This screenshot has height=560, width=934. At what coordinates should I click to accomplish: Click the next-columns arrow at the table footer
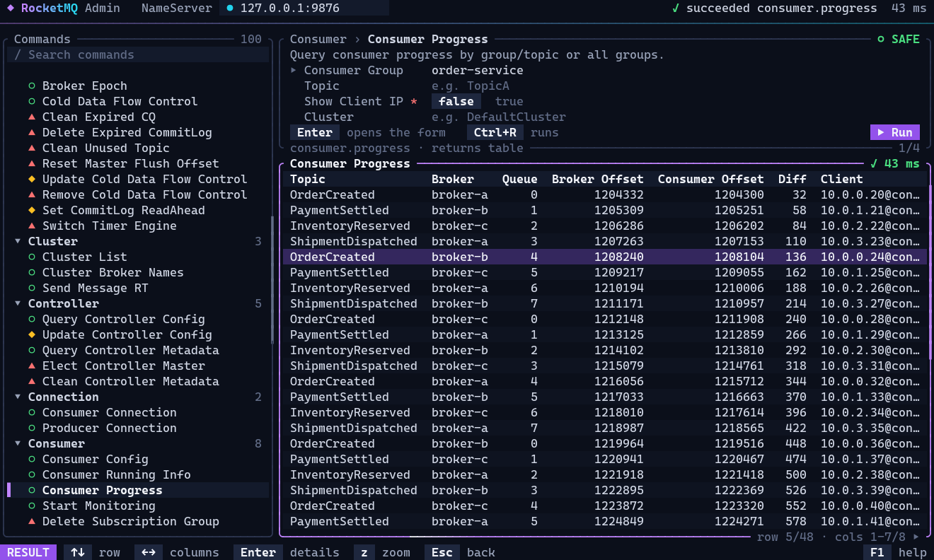[x=916, y=537]
